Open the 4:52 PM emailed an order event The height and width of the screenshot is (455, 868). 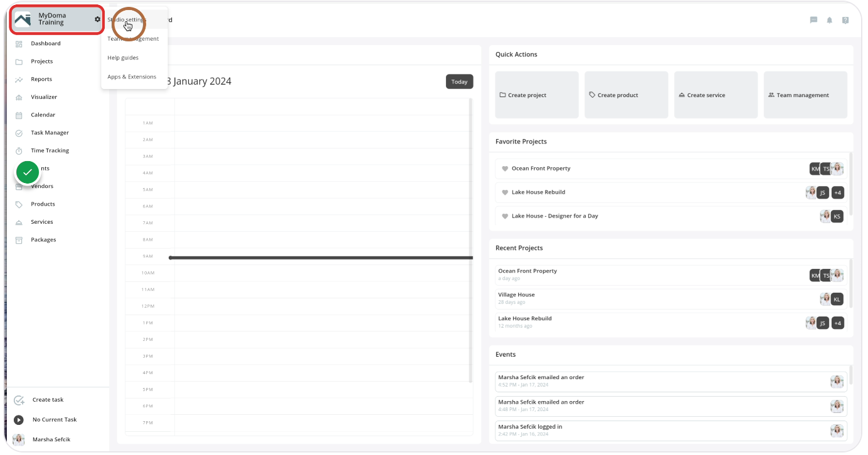click(x=671, y=382)
